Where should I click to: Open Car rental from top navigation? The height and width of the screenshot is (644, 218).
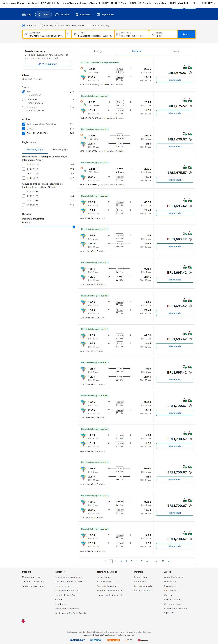[x=62, y=15]
